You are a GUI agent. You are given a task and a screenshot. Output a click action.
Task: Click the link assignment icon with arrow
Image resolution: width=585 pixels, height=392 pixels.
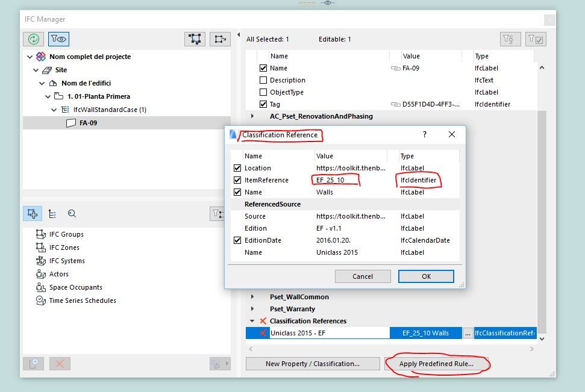[220, 363]
